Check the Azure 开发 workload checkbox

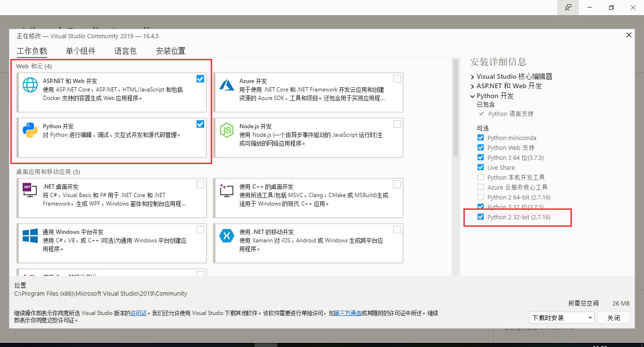coord(397,79)
